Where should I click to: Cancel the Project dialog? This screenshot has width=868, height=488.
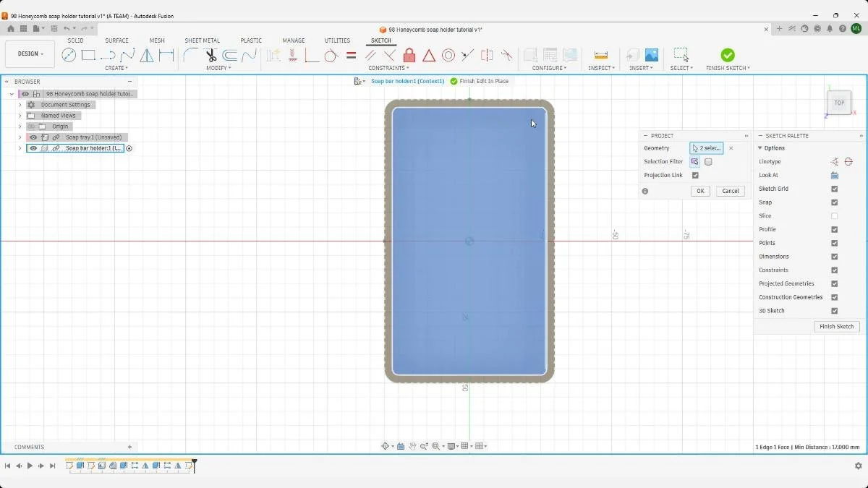coord(731,191)
